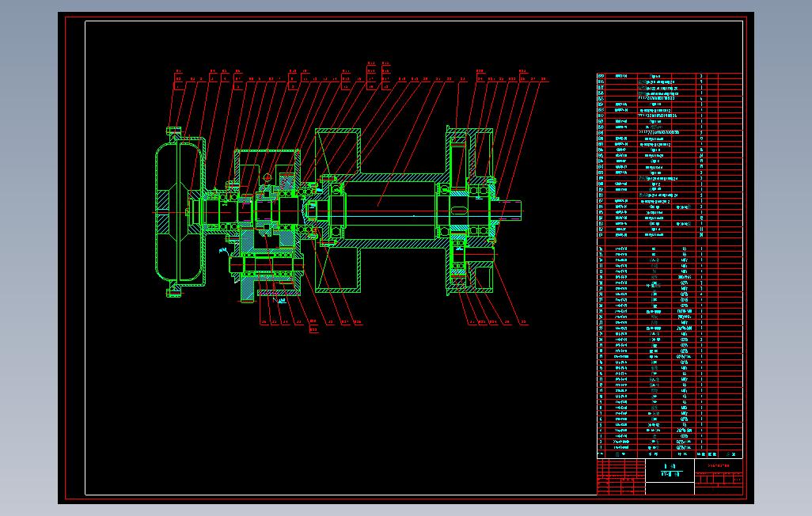812x516 pixels.
Task: Select the red text cell in the title block
Action: click(x=719, y=466)
